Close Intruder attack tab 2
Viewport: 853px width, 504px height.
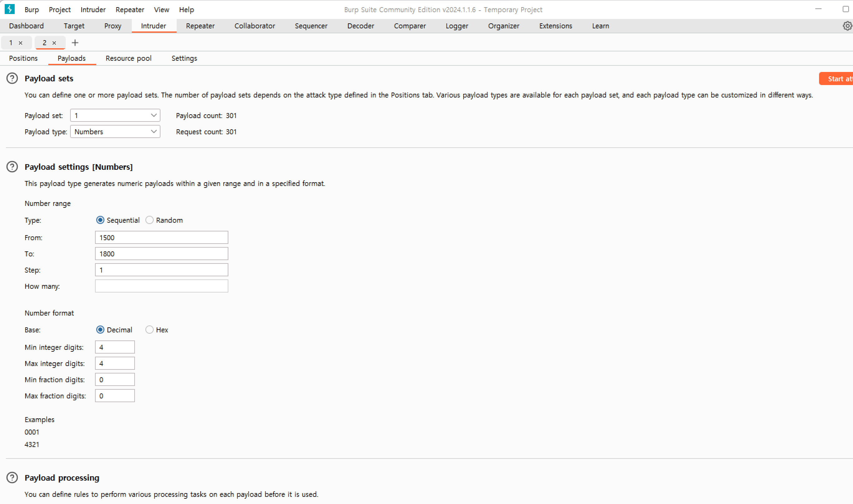pyautogui.click(x=54, y=43)
